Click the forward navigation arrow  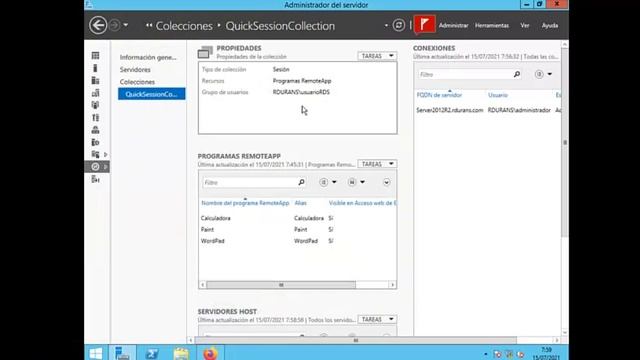[x=115, y=25]
